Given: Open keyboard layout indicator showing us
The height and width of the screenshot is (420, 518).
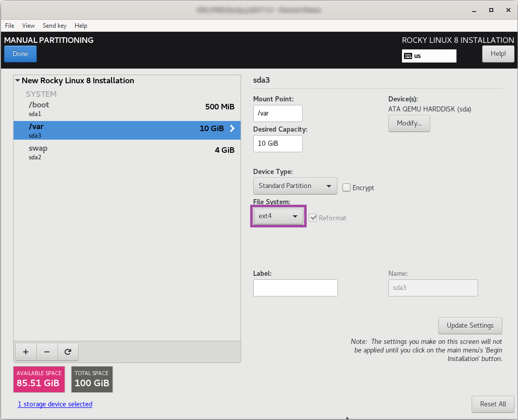Looking at the screenshot, I should 429,56.
